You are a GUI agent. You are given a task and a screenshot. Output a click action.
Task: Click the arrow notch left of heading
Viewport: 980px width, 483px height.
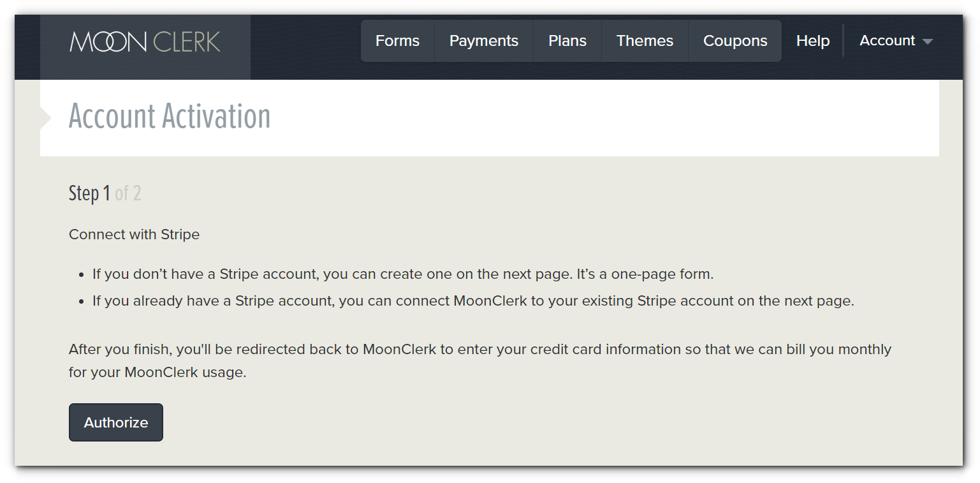coord(46,119)
